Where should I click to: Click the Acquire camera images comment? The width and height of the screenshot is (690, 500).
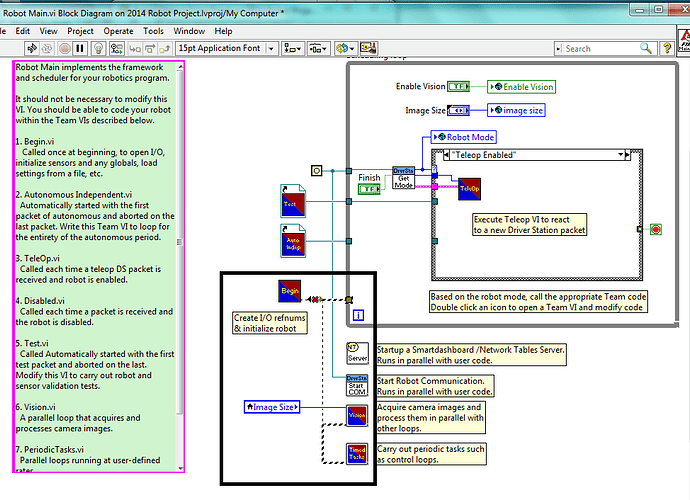[x=430, y=417]
